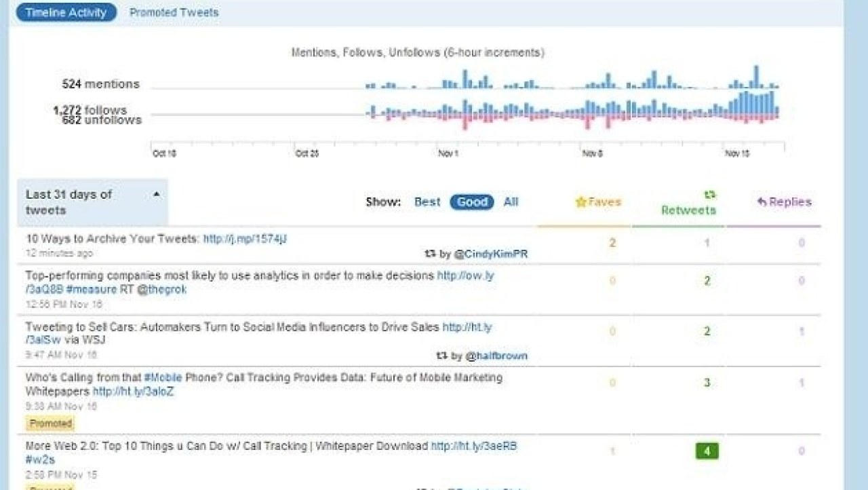Sort by Retweets column header
The height and width of the screenshot is (490, 868).
click(x=688, y=210)
